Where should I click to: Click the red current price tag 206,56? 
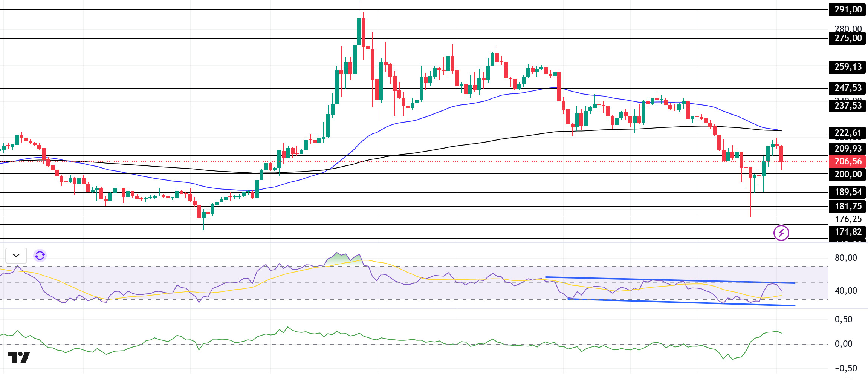coord(847,161)
